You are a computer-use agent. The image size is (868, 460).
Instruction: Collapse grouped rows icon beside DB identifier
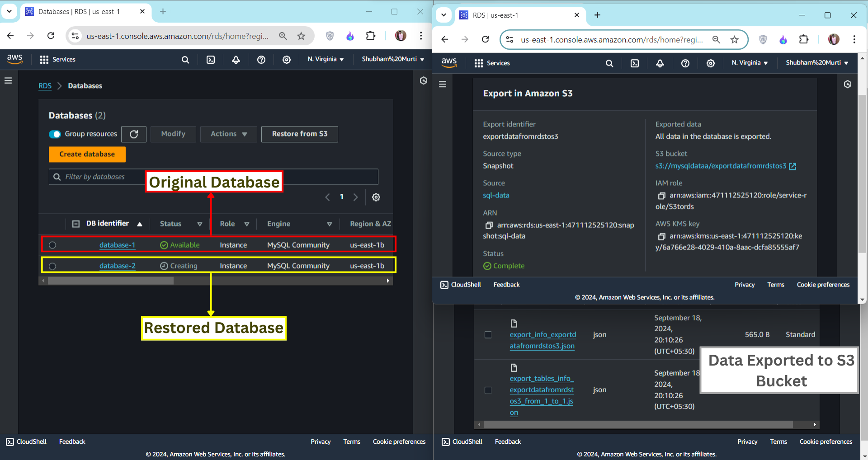pos(76,224)
